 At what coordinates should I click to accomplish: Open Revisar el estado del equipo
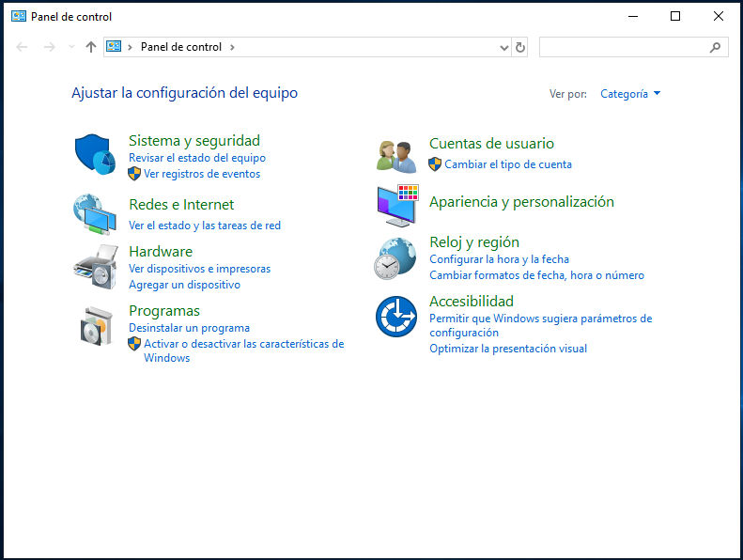pos(197,158)
